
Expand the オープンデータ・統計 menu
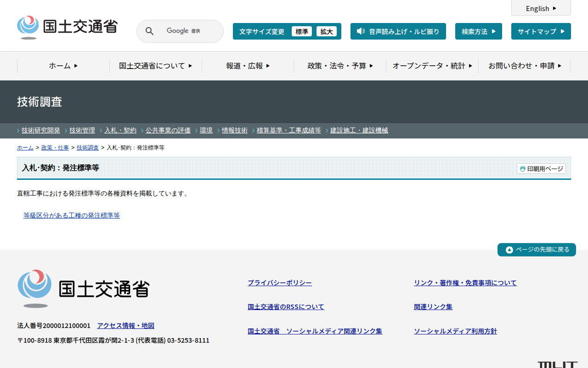(x=432, y=66)
